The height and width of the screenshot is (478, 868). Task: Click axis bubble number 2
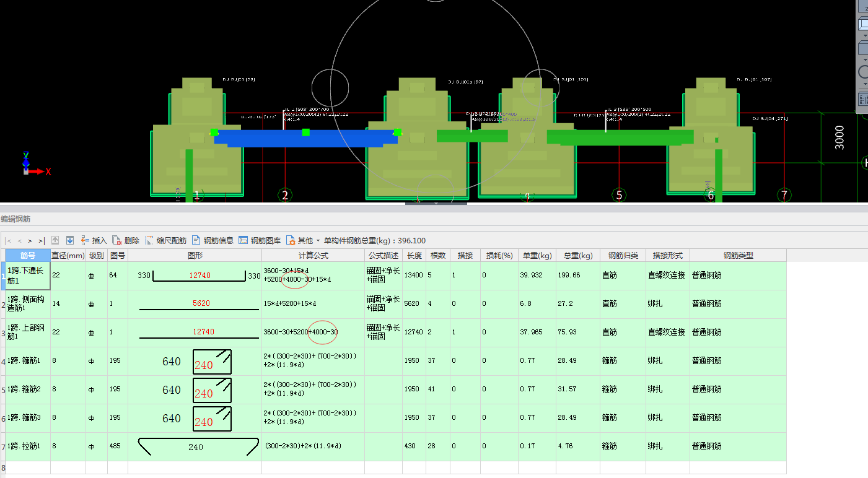click(x=285, y=196)
